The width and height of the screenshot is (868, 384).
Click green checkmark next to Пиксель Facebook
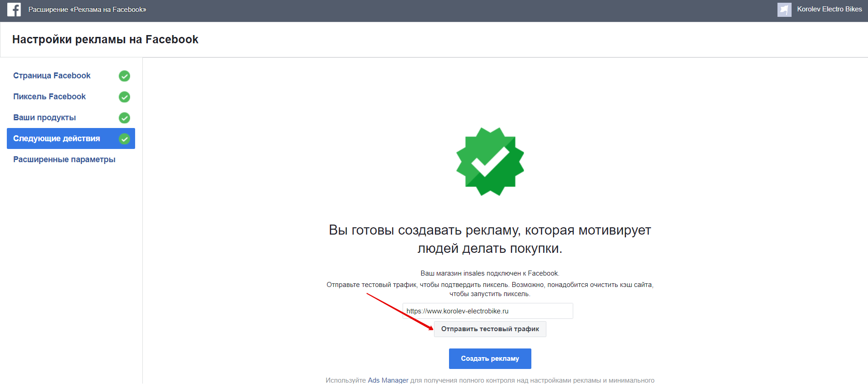pos(124,97)
